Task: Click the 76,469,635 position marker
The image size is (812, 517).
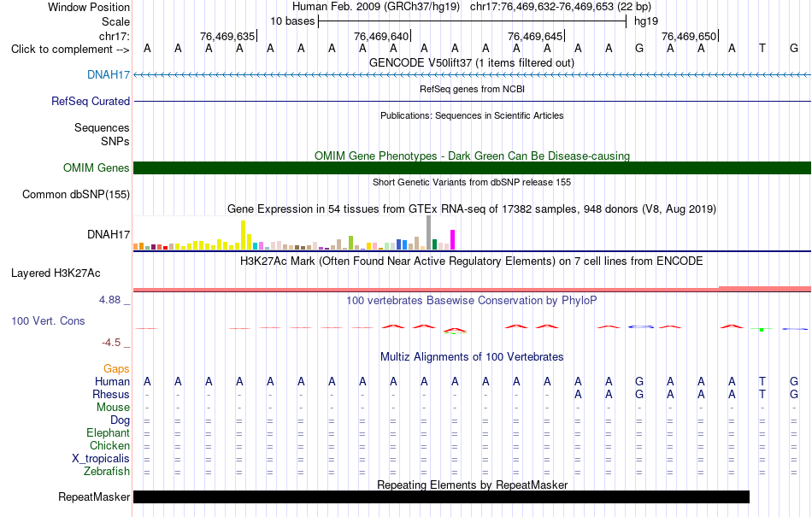Action: (x=227, y=36)
